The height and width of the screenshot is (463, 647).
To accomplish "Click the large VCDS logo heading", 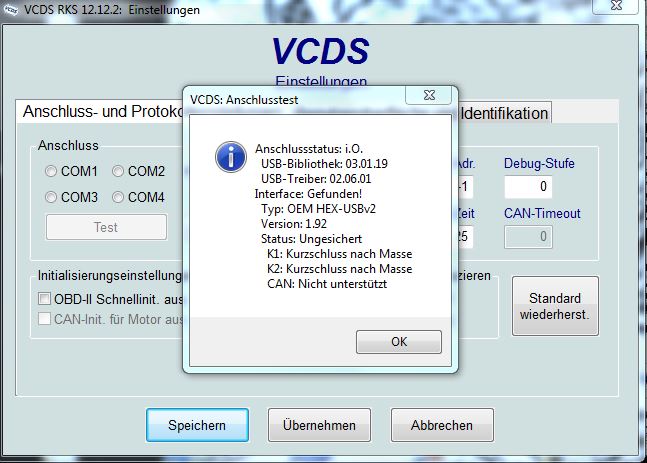I will [321, 51].
